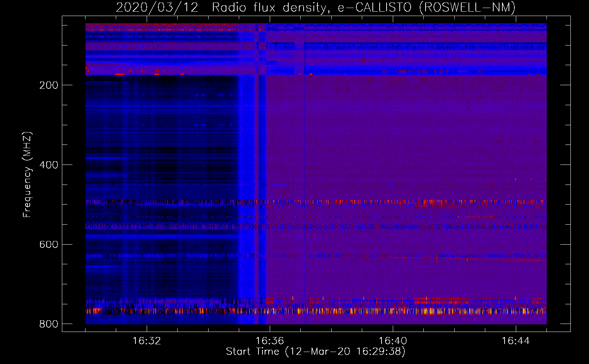589x364 pixels.
Task: Click the bright orange interference band near 770 MHz
Action: (316, 311)
